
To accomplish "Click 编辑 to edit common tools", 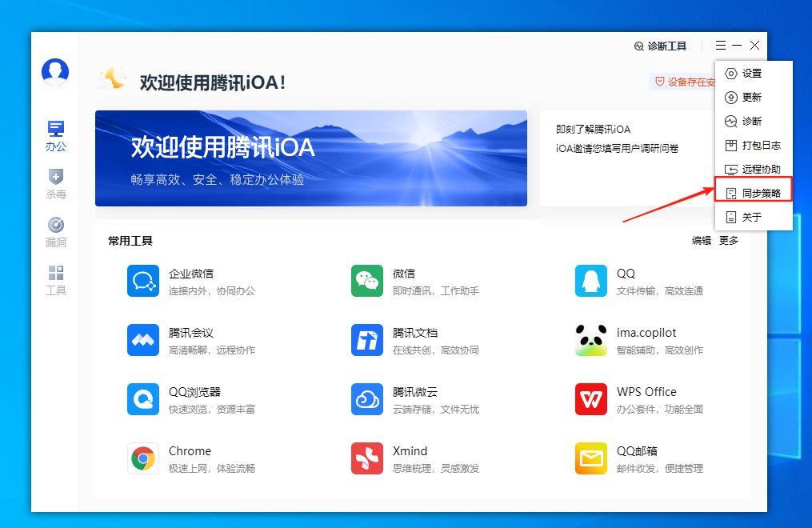I will pyautogui.click(x=701, y=240).
